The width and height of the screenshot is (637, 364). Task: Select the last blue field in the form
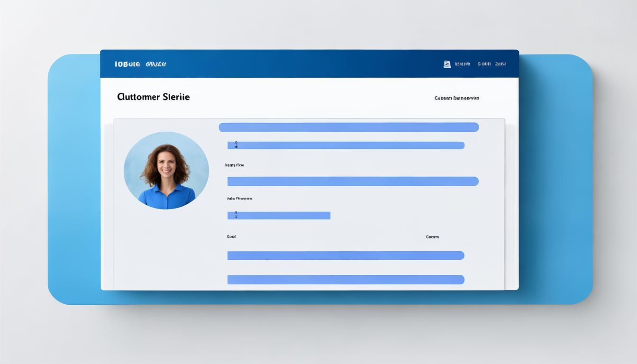346,280
